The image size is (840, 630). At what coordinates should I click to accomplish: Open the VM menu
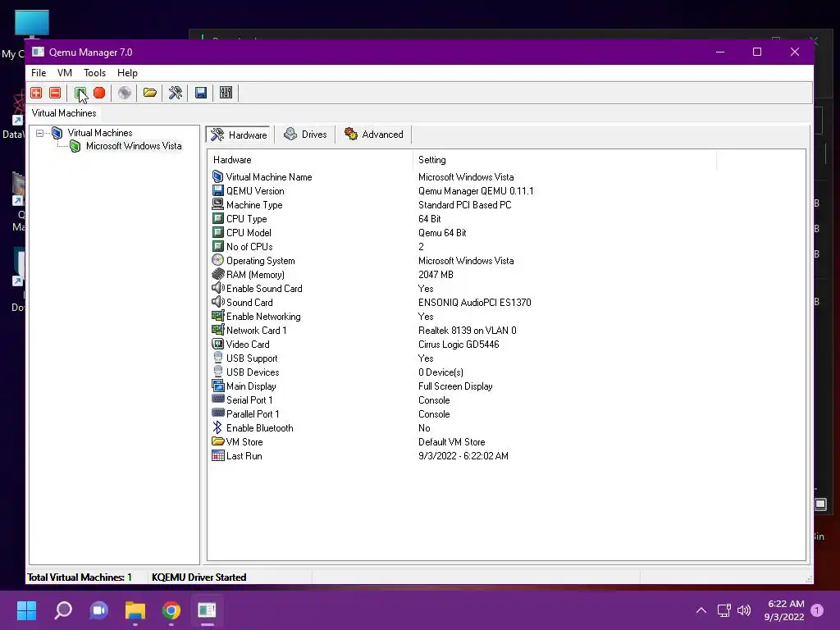click(65, 73)
